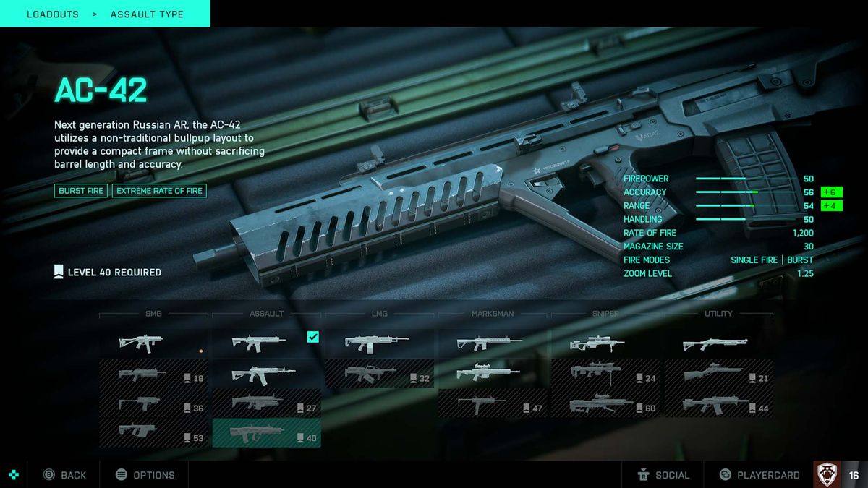Click ASSAULT TYPE in the breadcrumb

click(147, 14)
